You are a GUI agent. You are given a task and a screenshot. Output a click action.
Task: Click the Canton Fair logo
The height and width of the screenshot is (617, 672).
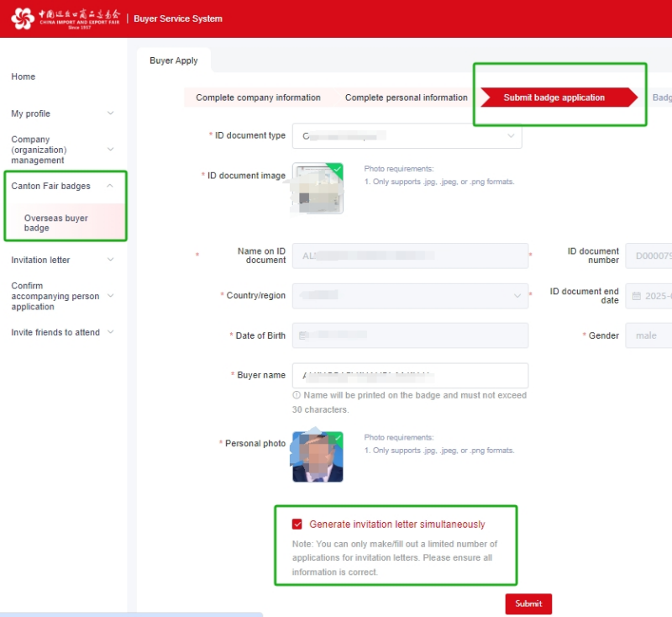(66, 18)
